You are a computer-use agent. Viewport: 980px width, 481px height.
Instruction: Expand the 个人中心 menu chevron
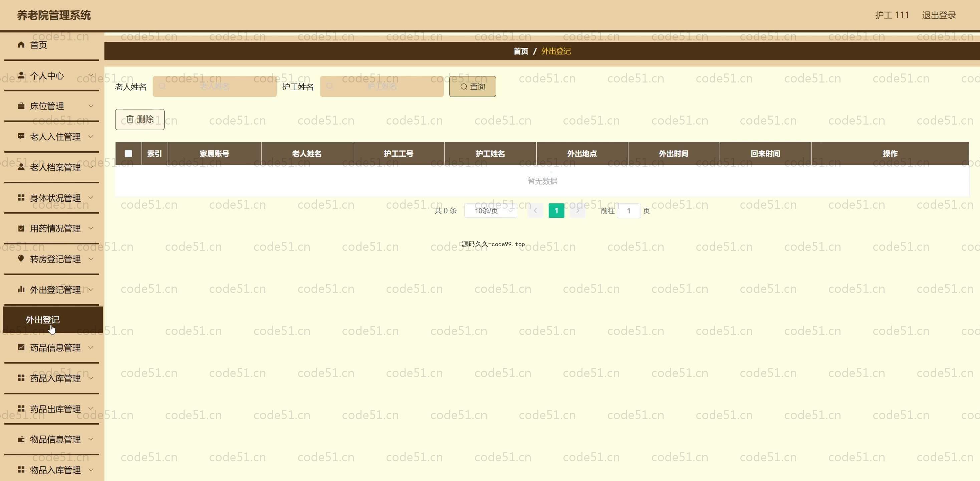[x=91, y=75]
